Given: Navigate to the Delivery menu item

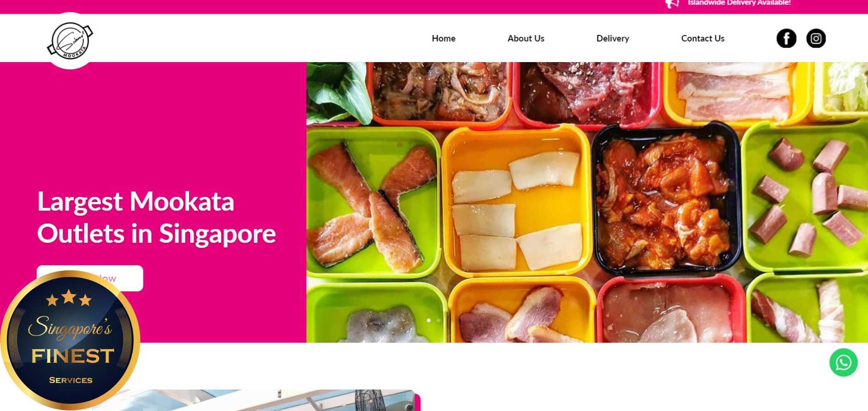Looking at the screenshot, I should (613, 38).
